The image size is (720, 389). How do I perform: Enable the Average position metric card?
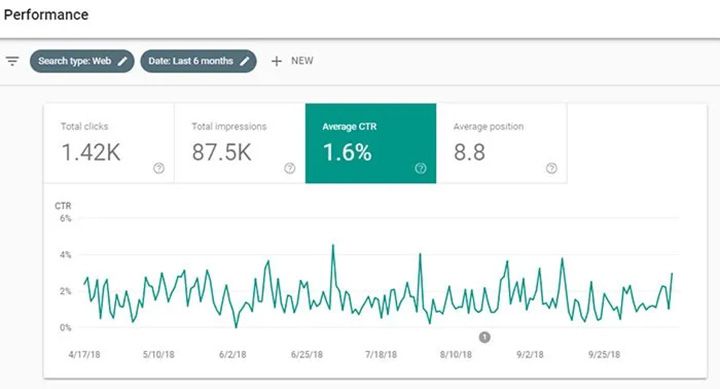pos(502,143)
